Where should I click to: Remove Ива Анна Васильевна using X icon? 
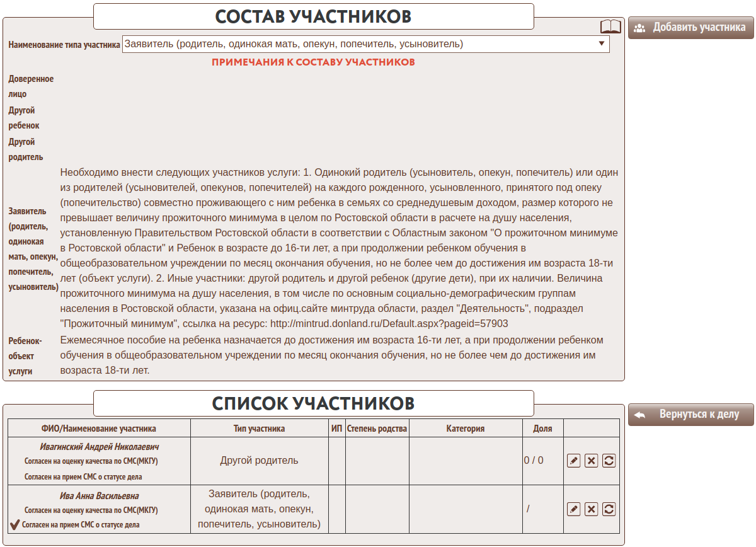click(x=591, y=509)
